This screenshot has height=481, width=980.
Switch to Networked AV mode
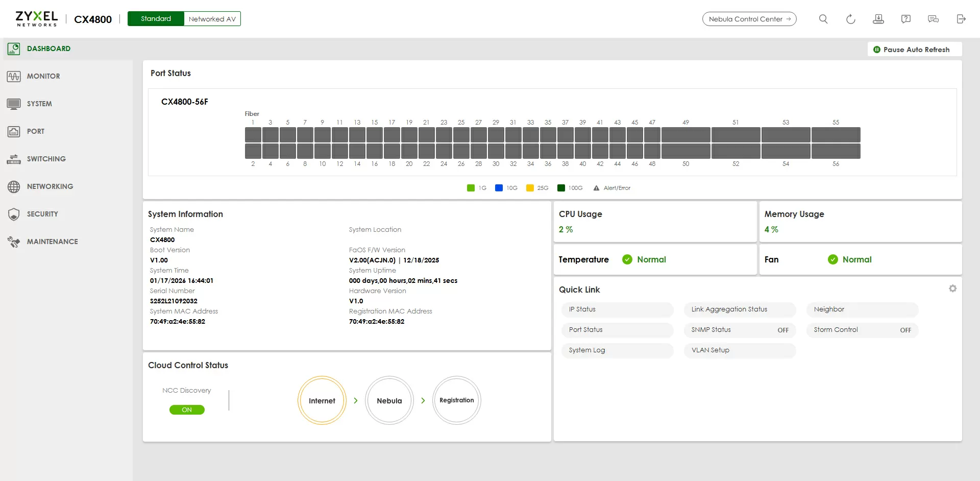212,19
